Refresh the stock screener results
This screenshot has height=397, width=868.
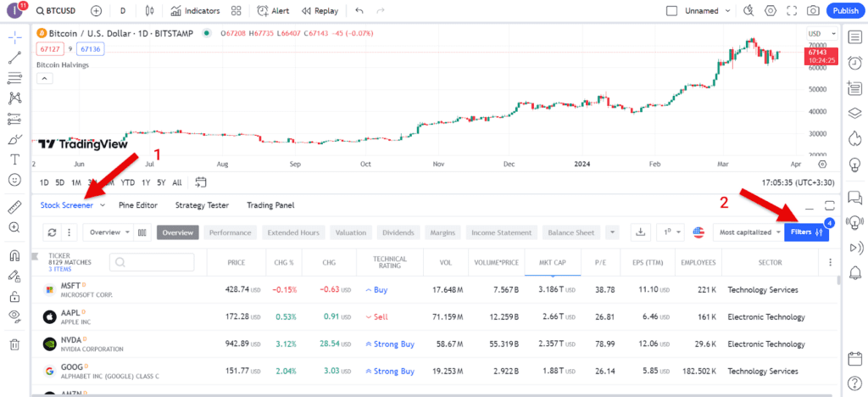(x=52, y=232)
